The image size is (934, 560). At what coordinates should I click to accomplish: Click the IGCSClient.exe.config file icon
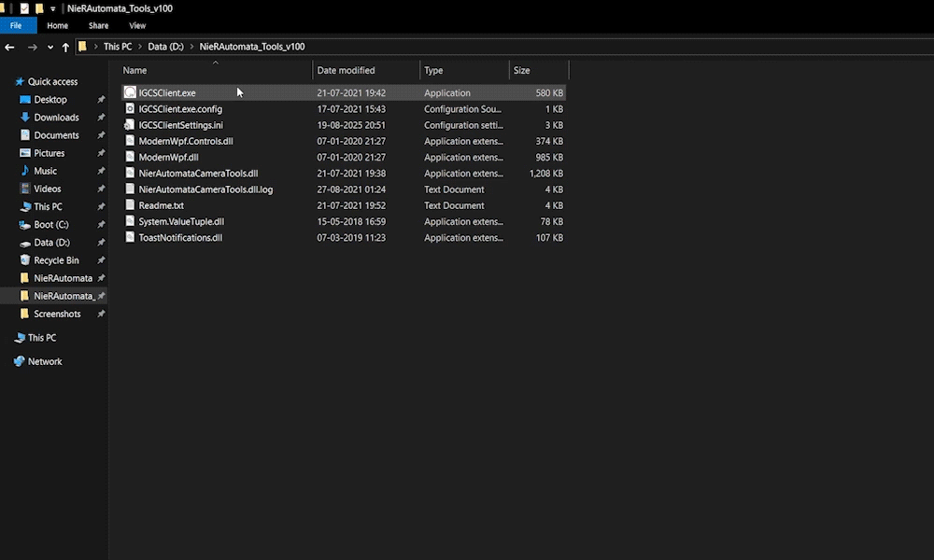click(x=130, y=109)
